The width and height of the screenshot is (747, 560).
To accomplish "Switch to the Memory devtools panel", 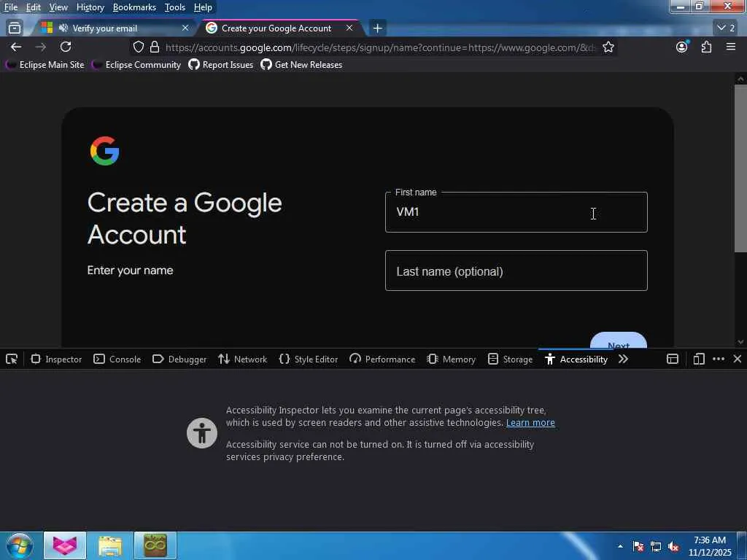I will (x=452, y=359).
